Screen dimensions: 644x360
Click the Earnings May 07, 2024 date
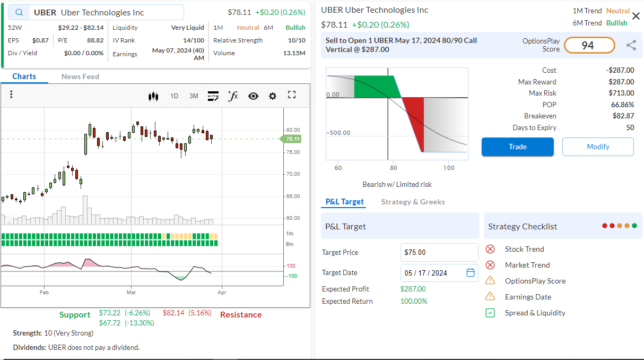[x=178, y=54]
